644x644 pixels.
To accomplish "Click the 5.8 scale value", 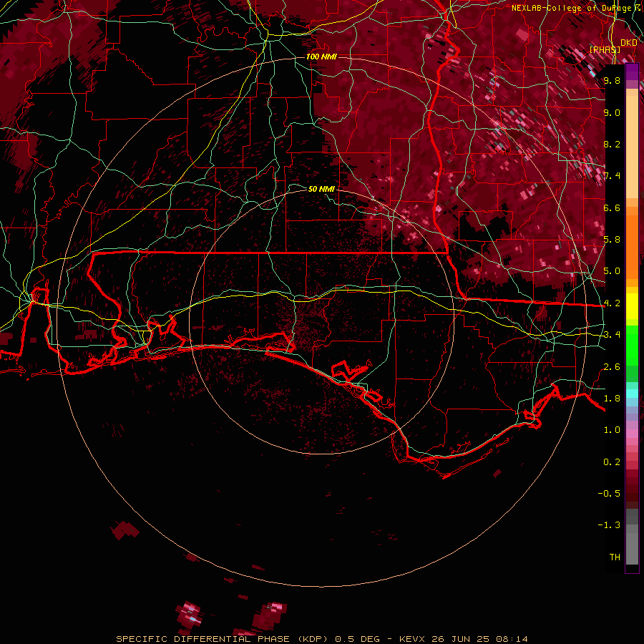I will tap(612, 240).
